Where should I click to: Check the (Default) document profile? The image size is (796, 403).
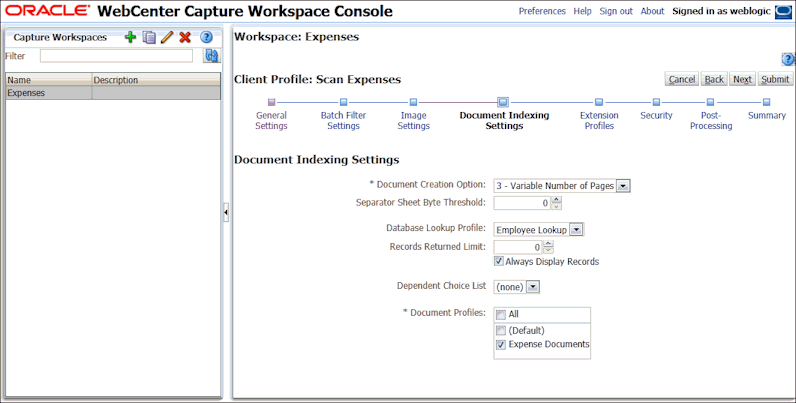click(x=501, y=331)
